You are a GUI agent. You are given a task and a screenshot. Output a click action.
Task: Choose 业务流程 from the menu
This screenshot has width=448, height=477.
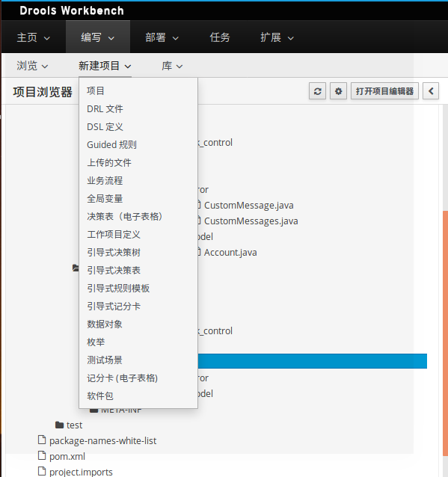click(x=138, y=180)
